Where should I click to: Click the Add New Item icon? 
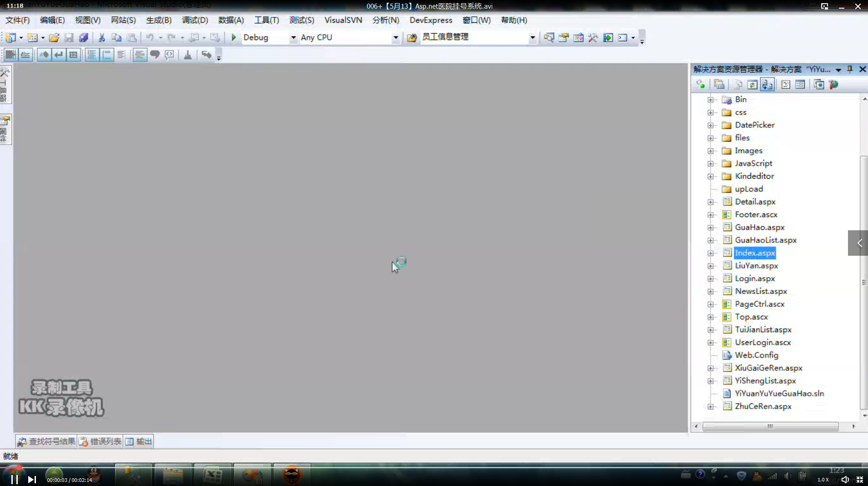(33, 37)
